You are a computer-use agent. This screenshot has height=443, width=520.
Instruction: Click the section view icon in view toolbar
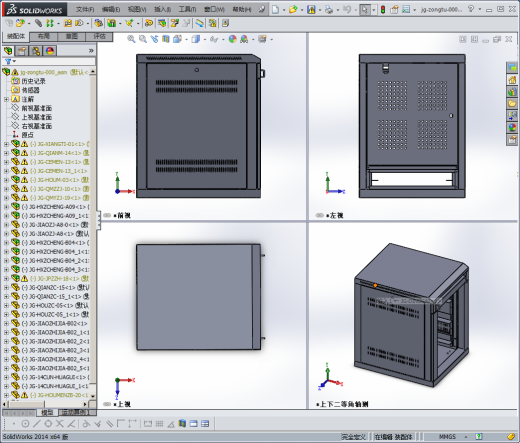(x=166, y=39)
